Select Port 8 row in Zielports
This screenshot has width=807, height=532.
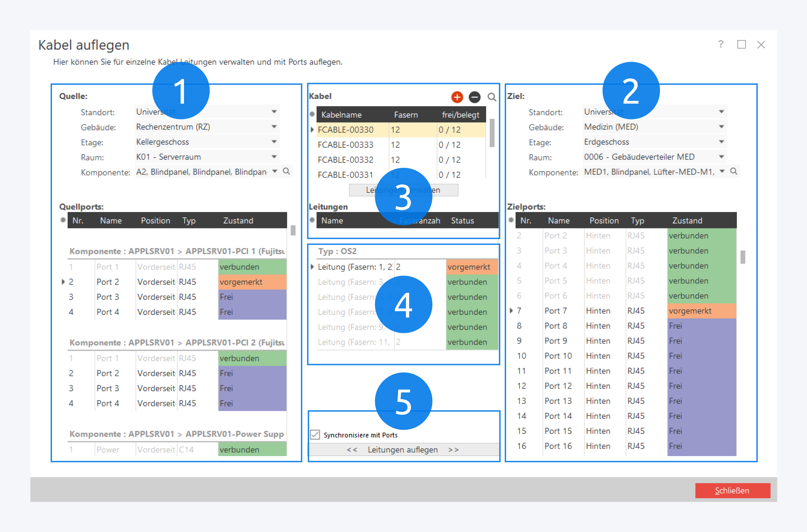pos(556,326)
